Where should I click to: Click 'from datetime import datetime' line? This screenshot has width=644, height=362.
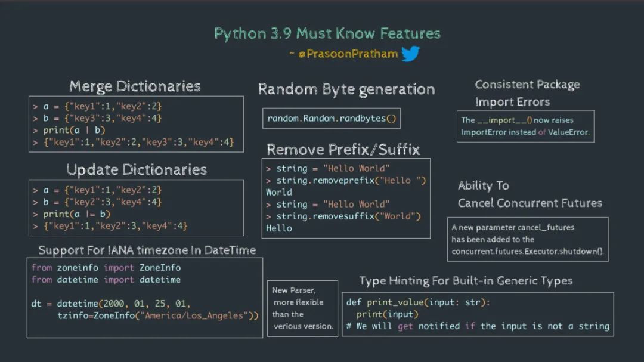[x=106, y=280]
